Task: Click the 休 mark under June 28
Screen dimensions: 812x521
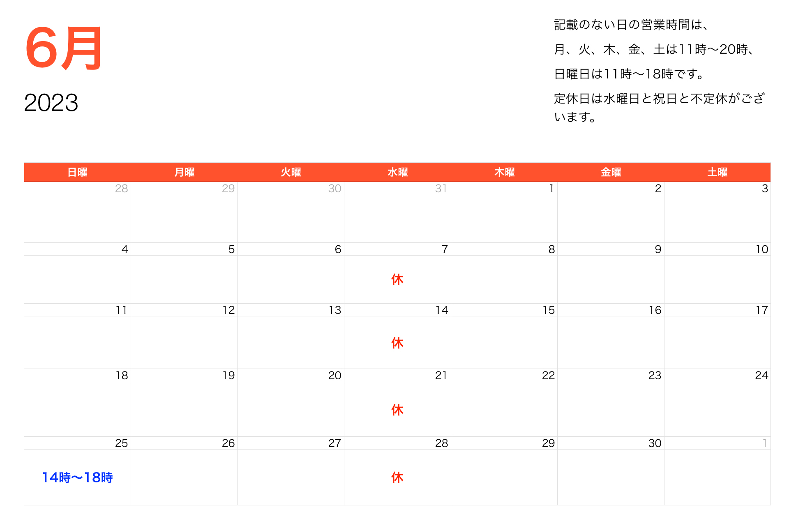Action: (397, 477)
